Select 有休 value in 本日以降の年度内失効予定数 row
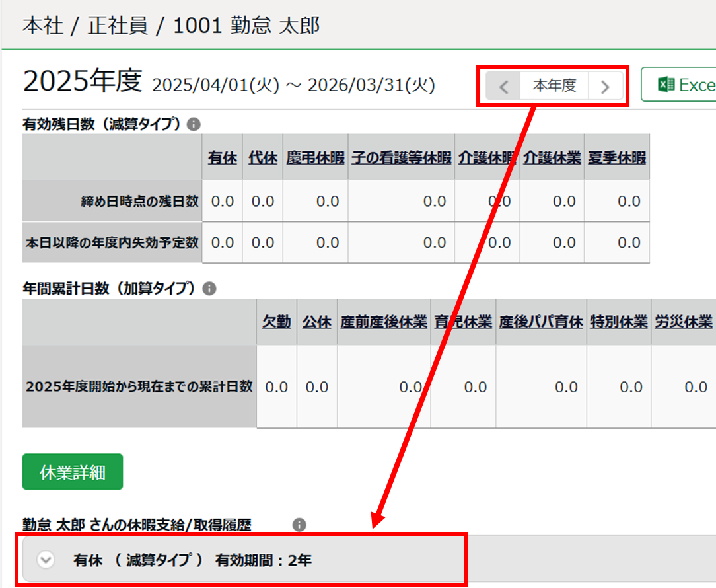716x588 pixels. (x=223, y=242)
